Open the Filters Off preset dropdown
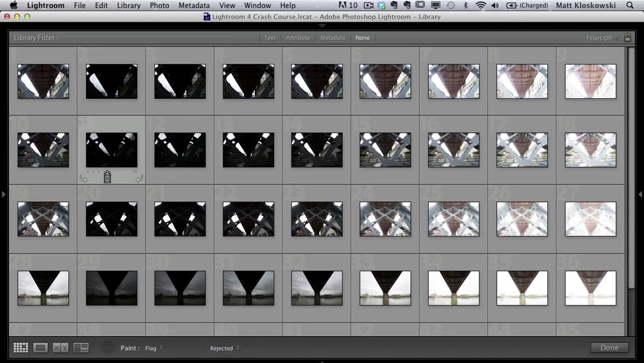Viewport: 644px width, 363px height. [x=603, y=38]
